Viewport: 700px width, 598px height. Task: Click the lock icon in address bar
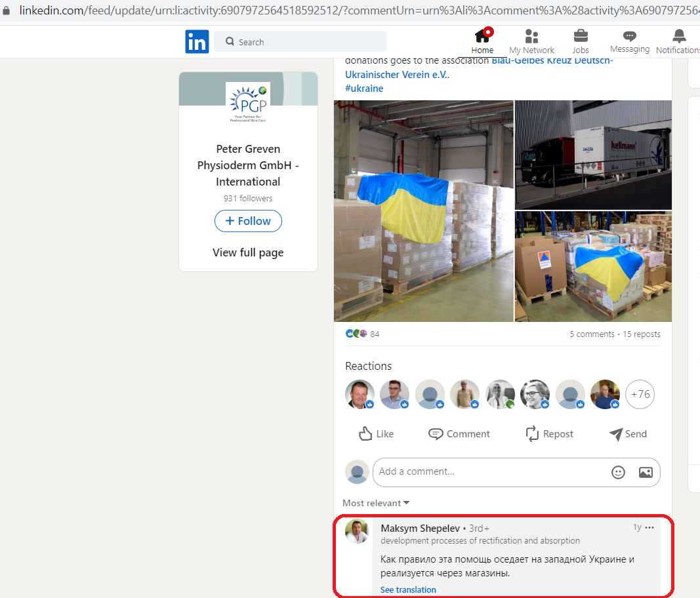(x=7, y=10)
